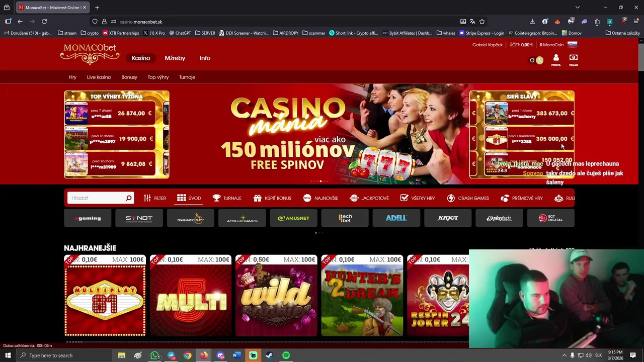This screenshot has height=362, width=644.
Task: Click the 383 673,00 € hall of fame entry
Action: [x=528, y=114]
